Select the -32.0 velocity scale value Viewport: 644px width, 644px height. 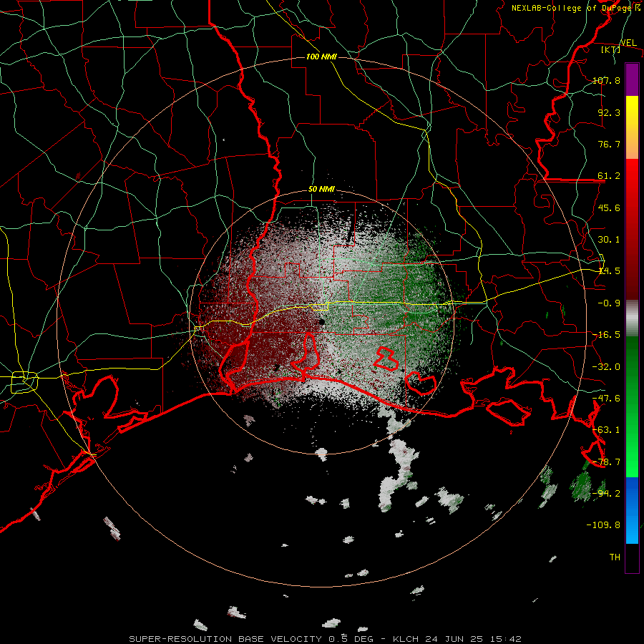[x=606, y=367]
